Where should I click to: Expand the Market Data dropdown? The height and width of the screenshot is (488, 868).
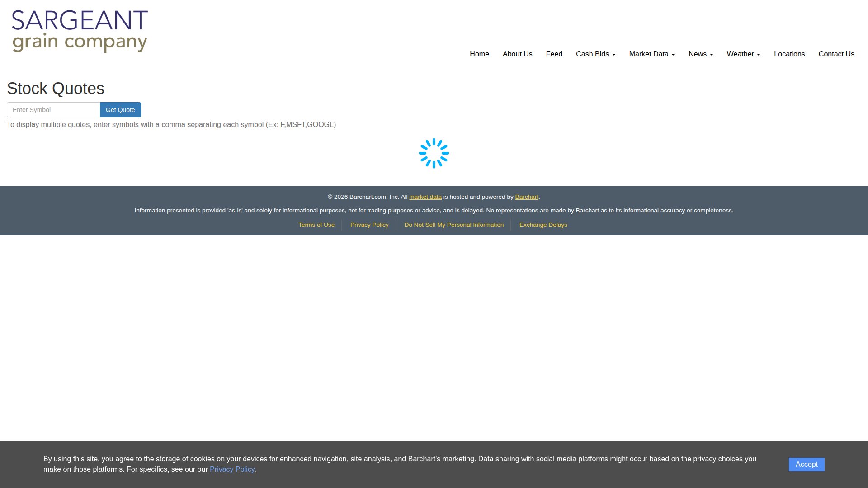click(651, 54)
